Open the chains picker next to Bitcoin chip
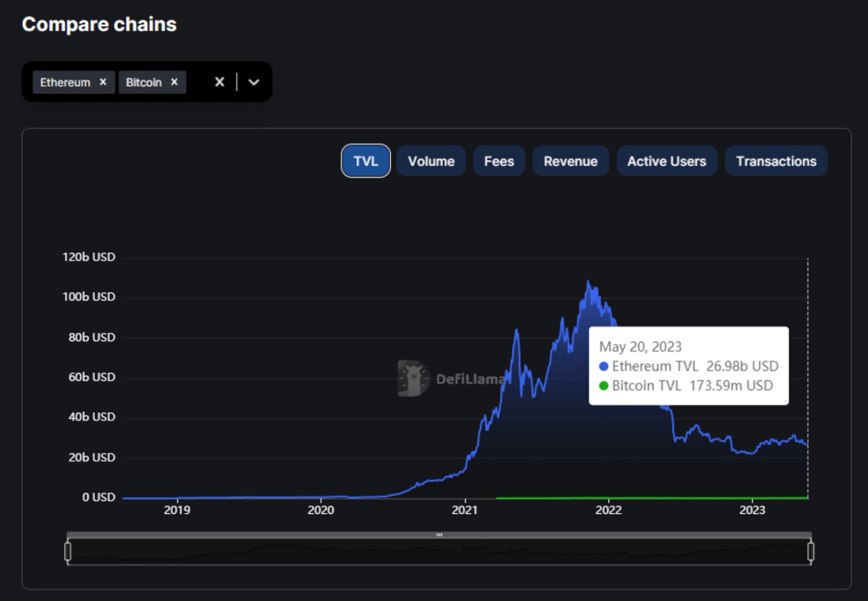The width and height of the screenshot is (868, 601). (x=254, y=82)
